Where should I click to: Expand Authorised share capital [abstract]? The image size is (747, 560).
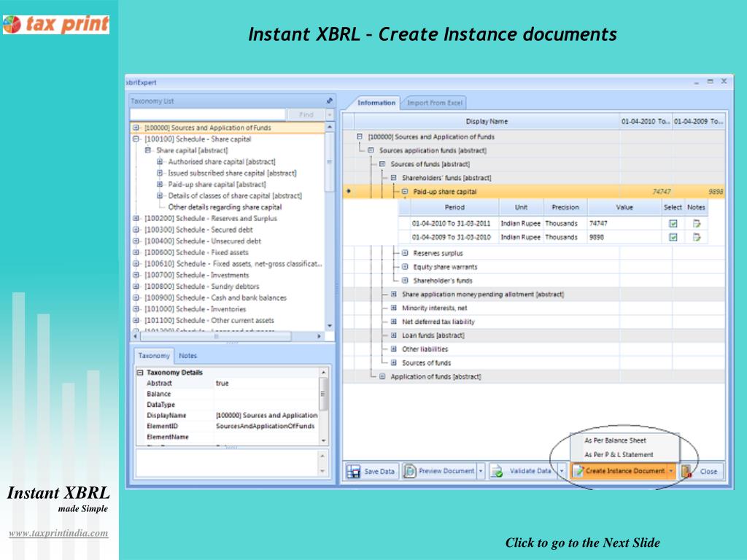pos(160,162)
